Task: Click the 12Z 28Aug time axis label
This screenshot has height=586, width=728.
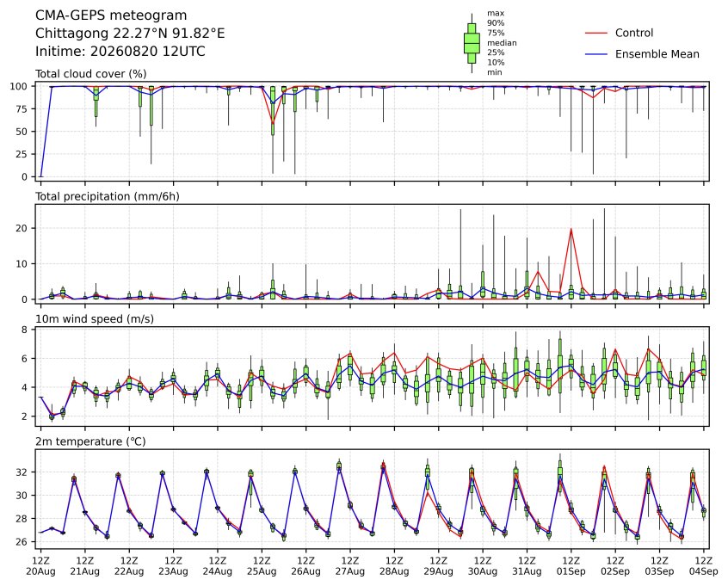Action: tap(394, 566)
